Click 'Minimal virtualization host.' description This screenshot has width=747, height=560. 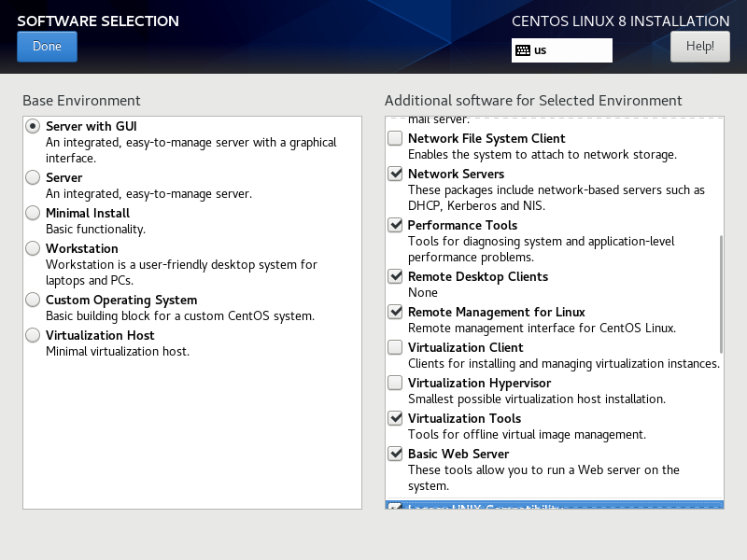click(x=118, y=352)
